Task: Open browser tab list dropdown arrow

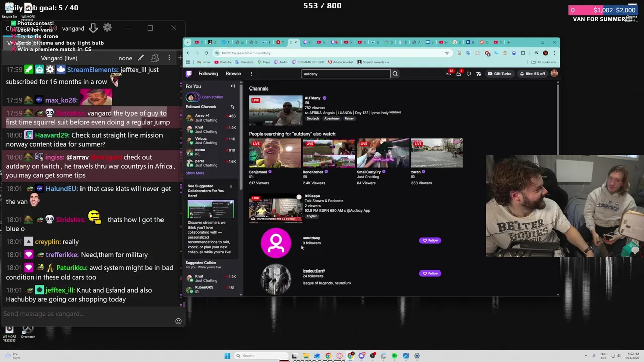Action: tap(188, 42)
